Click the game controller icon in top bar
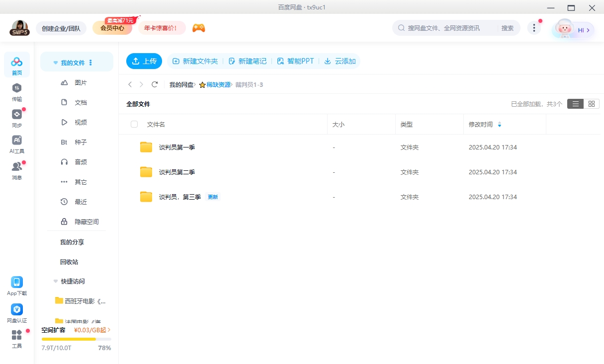The image size is (604, 364). pyautogui.click(x=198, y=28)
